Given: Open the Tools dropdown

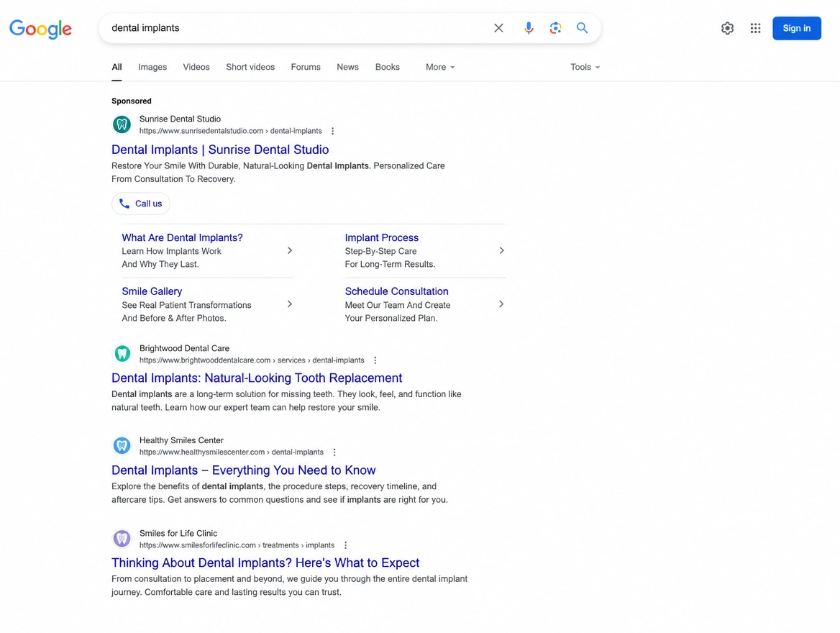Looking at the screenshot, I should pos(585,67).
